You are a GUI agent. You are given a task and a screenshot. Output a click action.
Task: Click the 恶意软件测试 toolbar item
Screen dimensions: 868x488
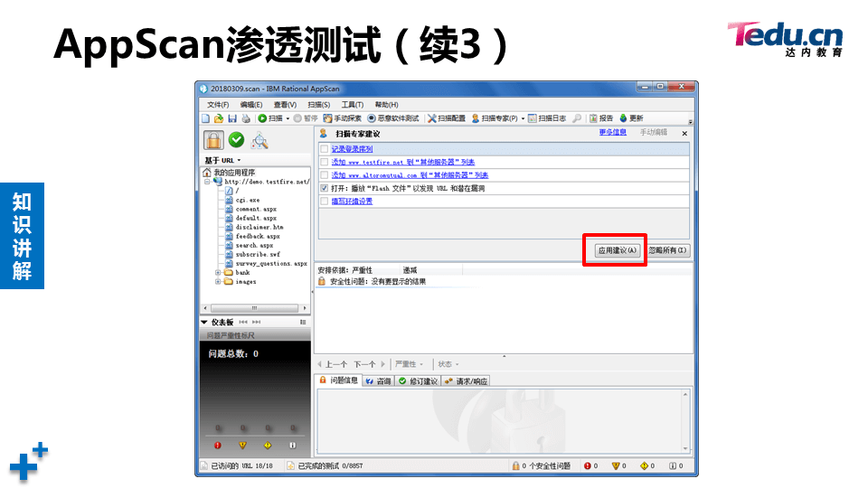(393, 118)
